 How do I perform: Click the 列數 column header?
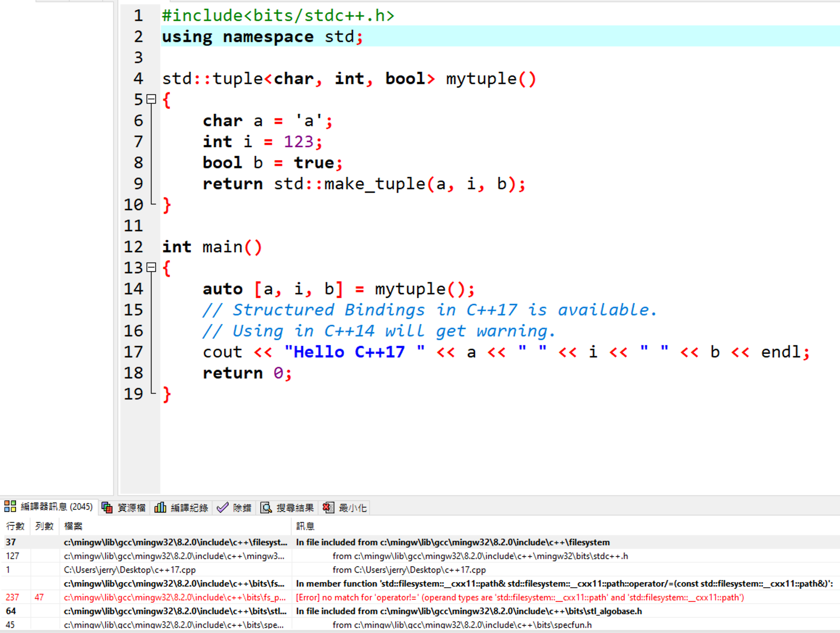click(x=44, y=526)
